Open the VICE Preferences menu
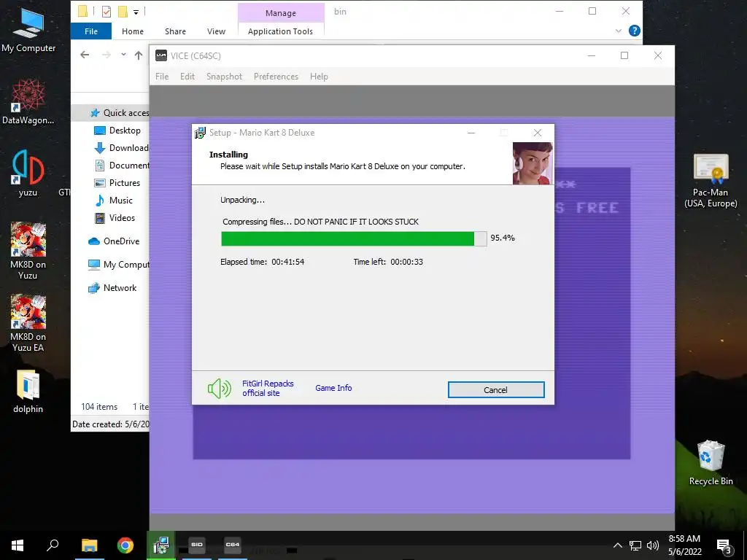 coord(276,76)
